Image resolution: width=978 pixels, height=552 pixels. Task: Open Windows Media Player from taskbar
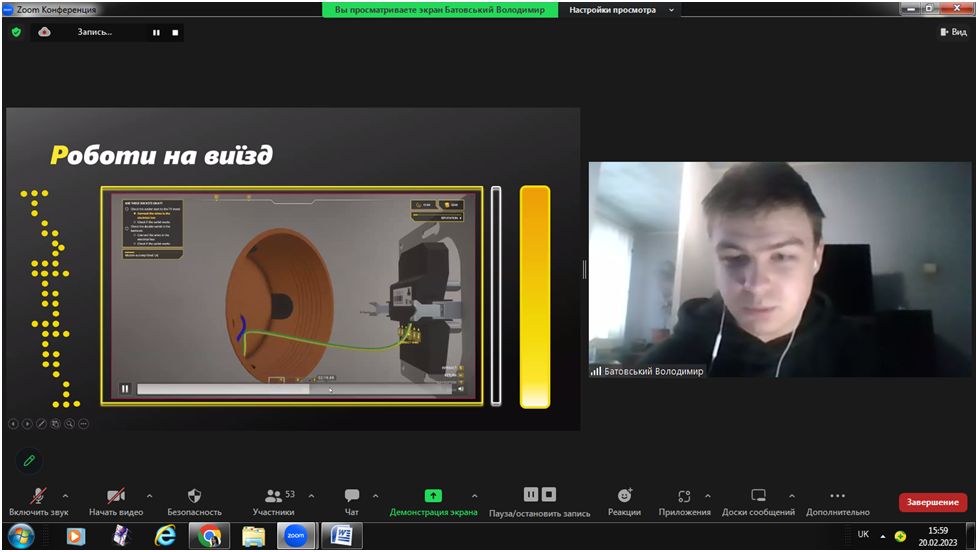pos(75,536)
